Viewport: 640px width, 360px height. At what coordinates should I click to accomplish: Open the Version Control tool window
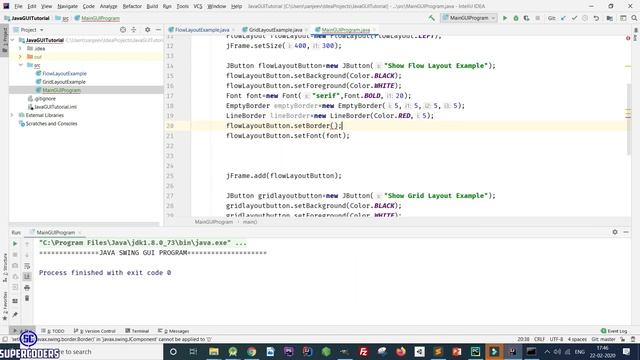tap(95, 331)
